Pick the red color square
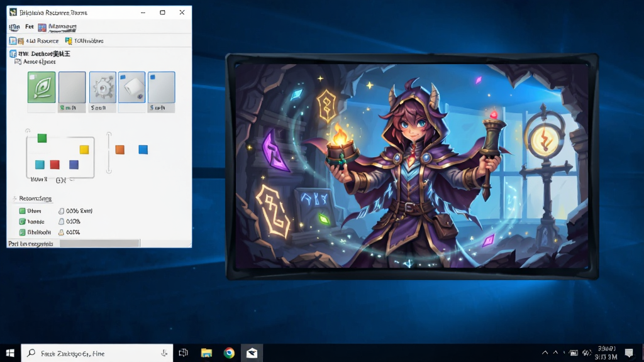 click(x=55, y=165)
